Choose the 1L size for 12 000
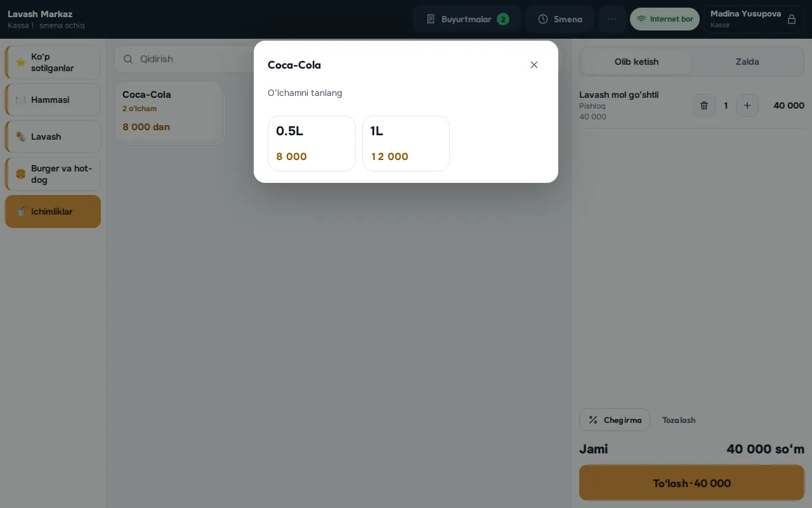812x508 pixels. (x=406, y=144)
